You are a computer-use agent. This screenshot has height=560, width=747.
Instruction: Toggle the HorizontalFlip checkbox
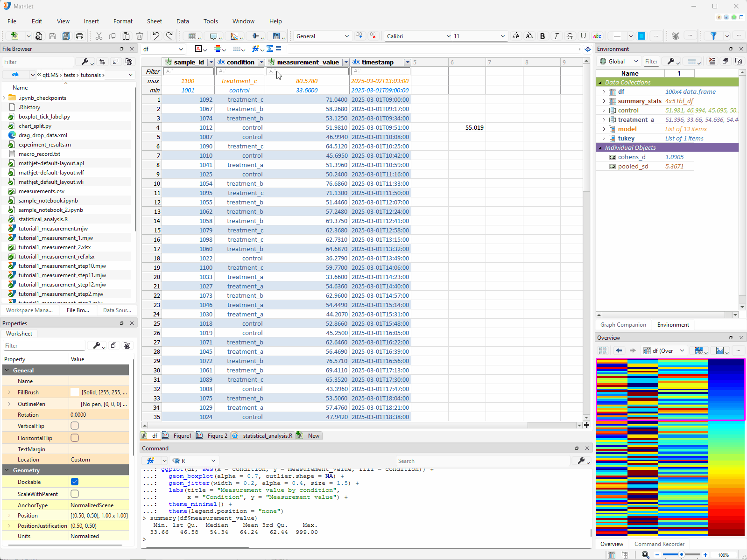point(75,438)
